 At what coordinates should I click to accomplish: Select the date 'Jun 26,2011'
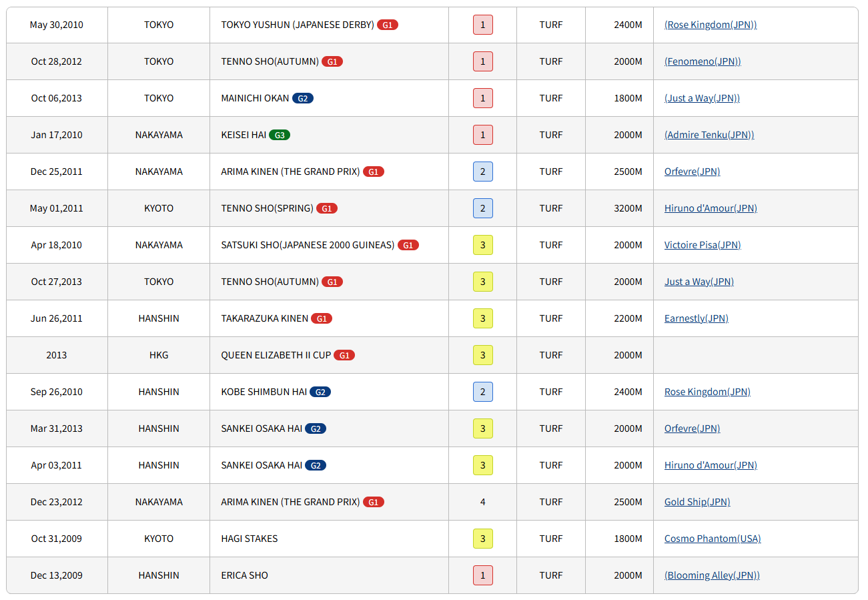(x=57, y=318)
